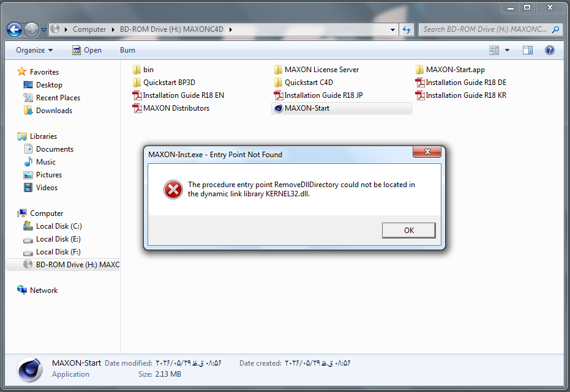The width and height of the screenshot is (570, 392).
Task: Open the Organize dropdown menu
Action: tap(34, 50)
